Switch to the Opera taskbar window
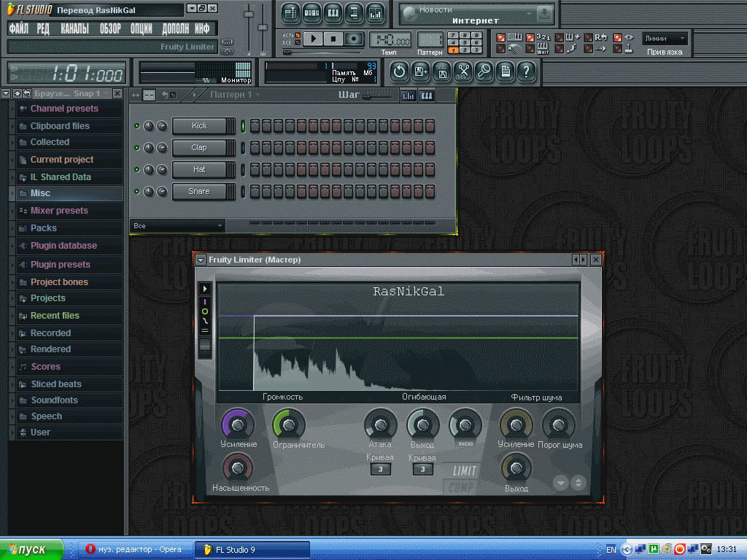Screen dimensions: 747x560 click(x=136, y=550)
